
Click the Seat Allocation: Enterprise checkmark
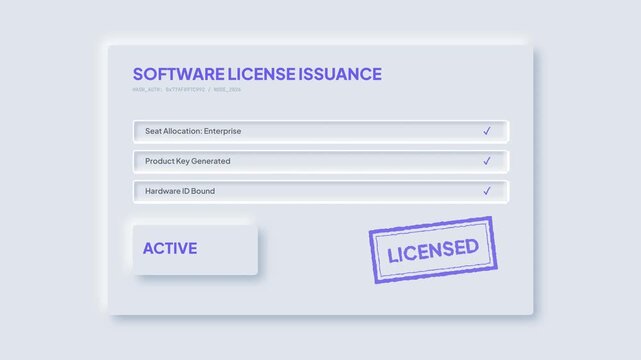pyautogui.click(x=486, y=131)
